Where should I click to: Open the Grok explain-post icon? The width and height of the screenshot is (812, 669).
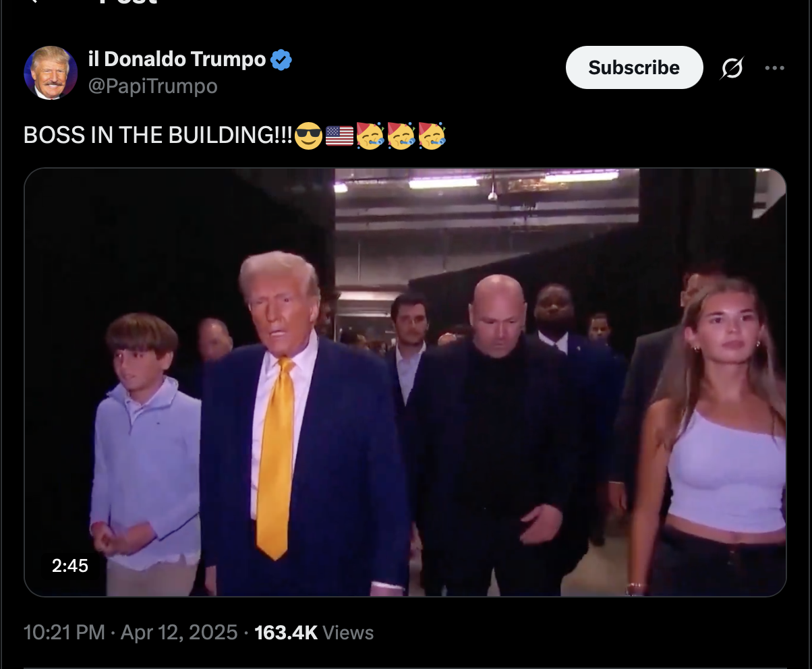(x=732, y=67)
